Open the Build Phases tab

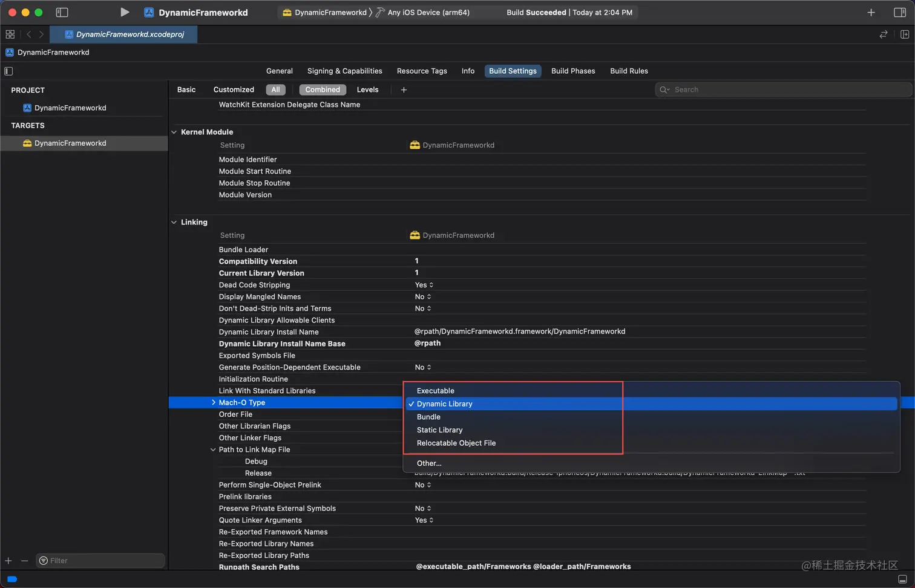573,71
